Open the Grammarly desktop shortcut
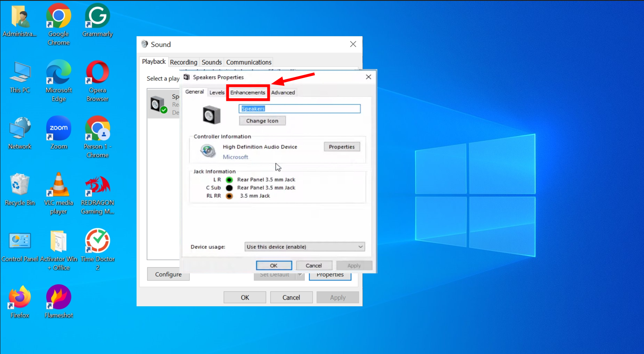 (97, 21)
